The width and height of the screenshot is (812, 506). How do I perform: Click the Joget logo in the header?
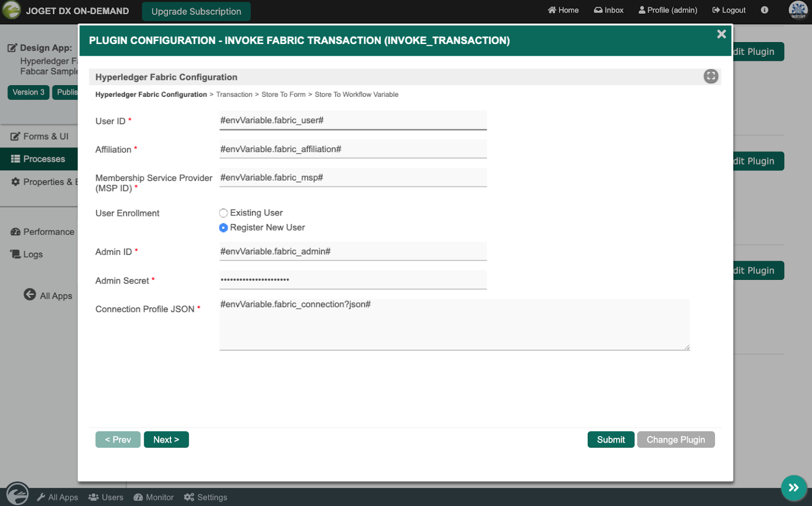point(12,10)
